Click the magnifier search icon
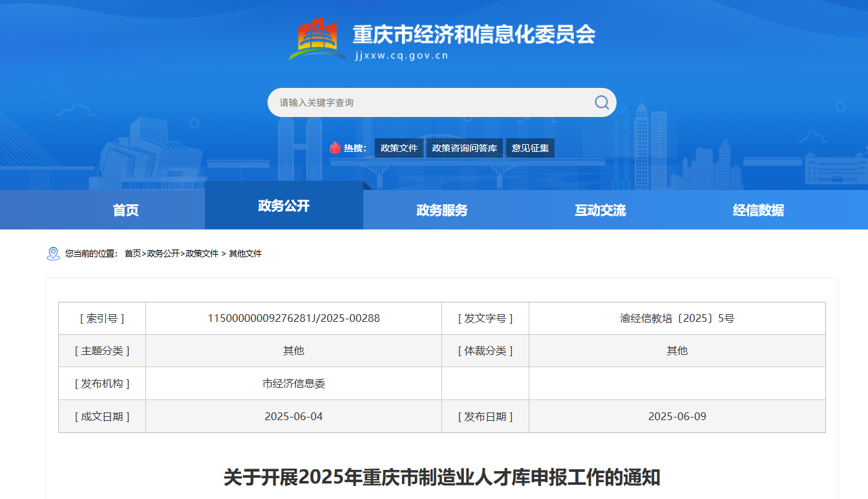This screenshot has width=868, height=499. coord(601,103)
